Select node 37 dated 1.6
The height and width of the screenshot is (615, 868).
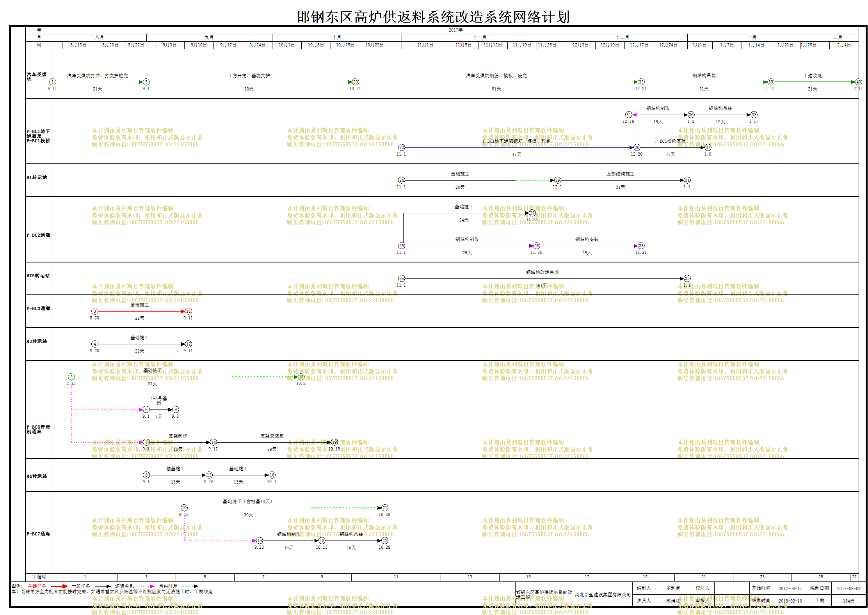tap(708, 147)
